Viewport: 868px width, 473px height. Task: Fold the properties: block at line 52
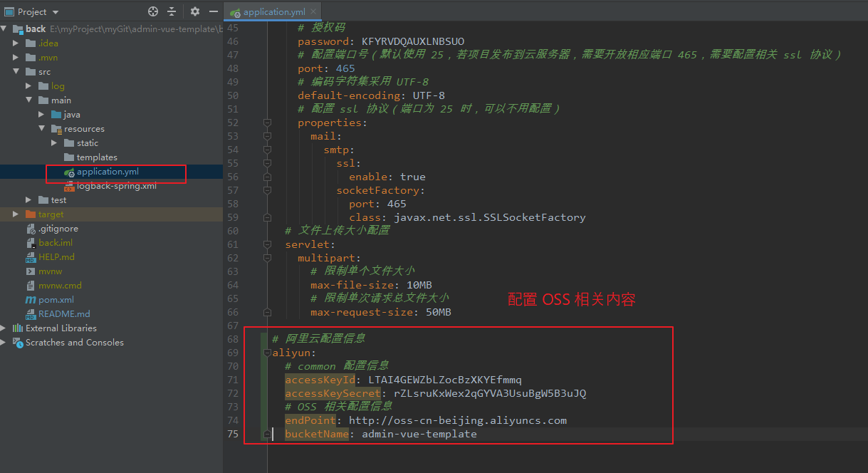point(267,123)
